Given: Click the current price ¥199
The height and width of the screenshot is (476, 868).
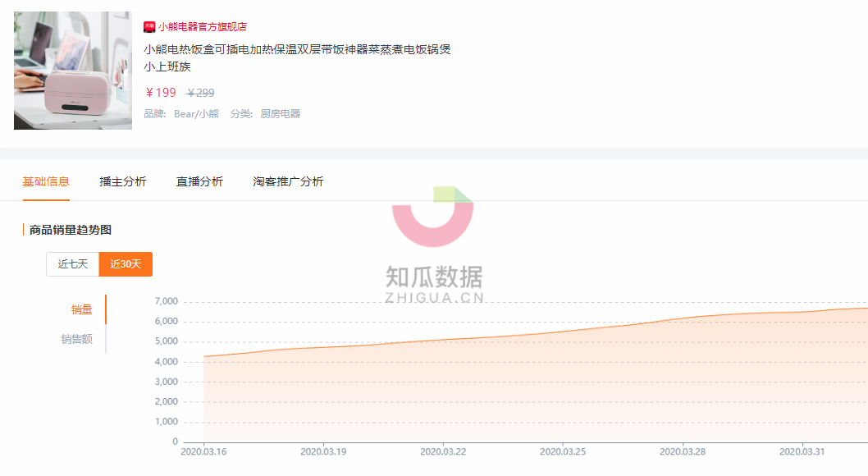Looking at the screenshot, I should pos(161,93).
